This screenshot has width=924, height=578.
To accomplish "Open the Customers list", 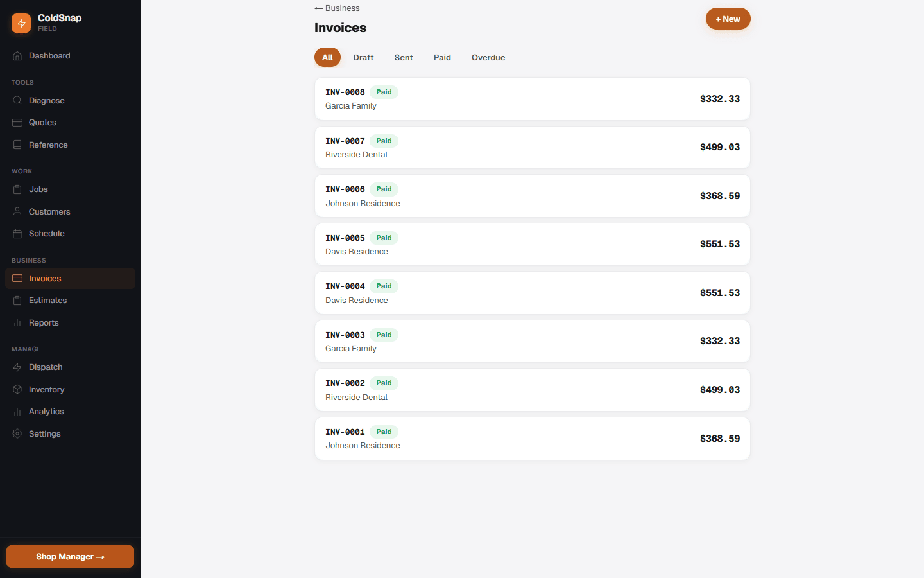I will [x=70, y=211].
